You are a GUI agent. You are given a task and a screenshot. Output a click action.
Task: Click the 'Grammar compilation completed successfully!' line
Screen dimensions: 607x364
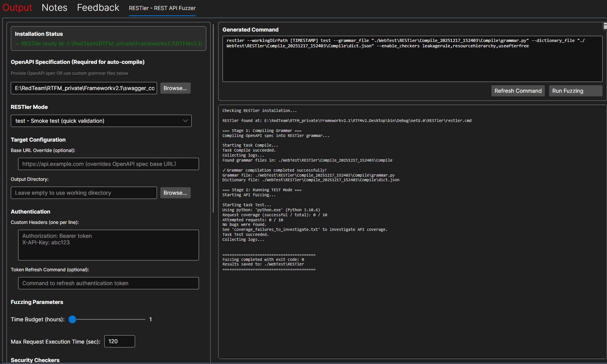(x=274, y=170)
